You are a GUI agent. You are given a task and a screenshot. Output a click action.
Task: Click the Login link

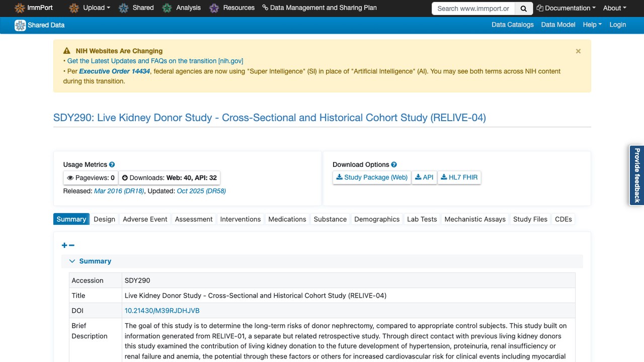(618, 25)
